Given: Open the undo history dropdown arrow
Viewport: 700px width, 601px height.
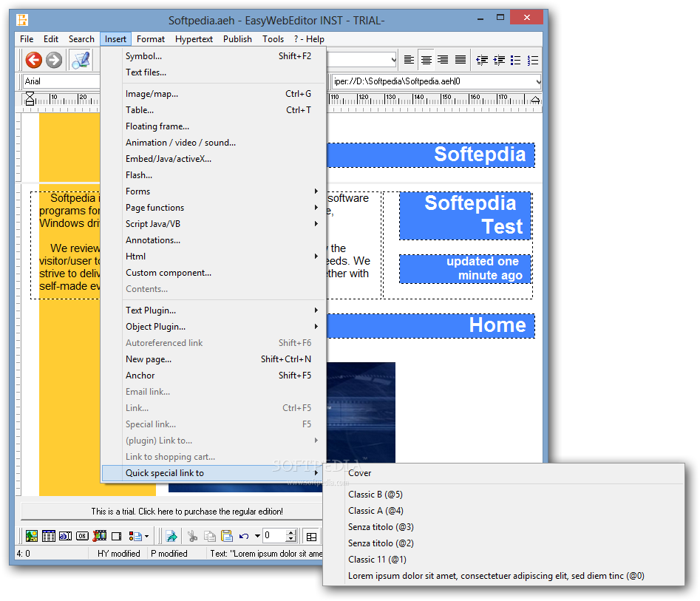Looking at the screenshot, I should pyautogui.click(x=257, y=536).
